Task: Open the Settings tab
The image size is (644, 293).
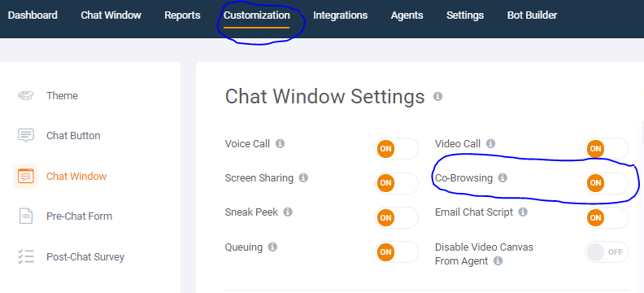Action: (465, 15)
